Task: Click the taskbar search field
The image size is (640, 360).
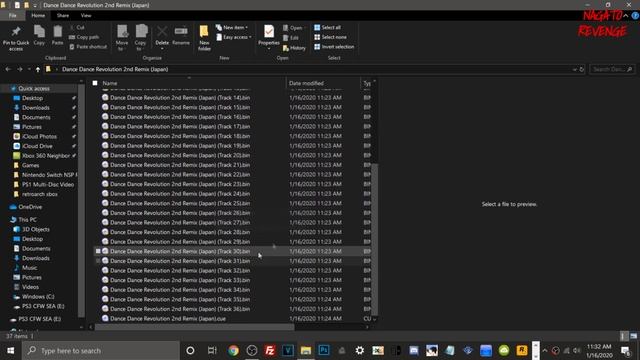Action: pyautogui.click(x=101, y=351)
